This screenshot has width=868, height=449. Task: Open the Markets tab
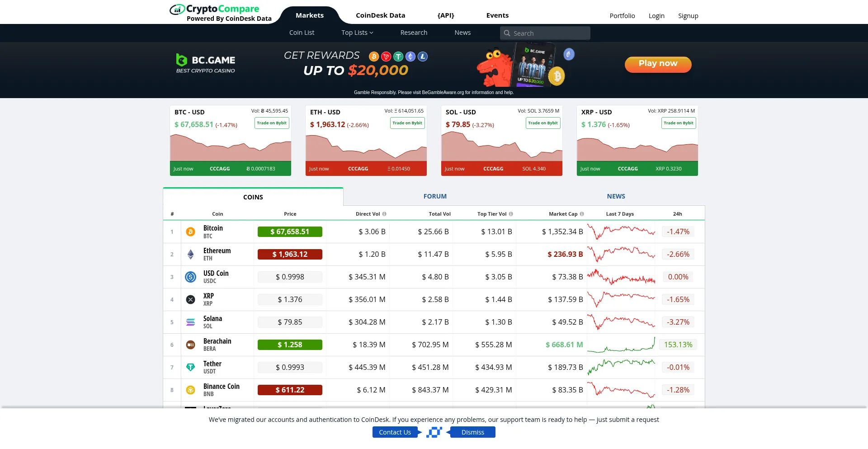coord(310,15)
